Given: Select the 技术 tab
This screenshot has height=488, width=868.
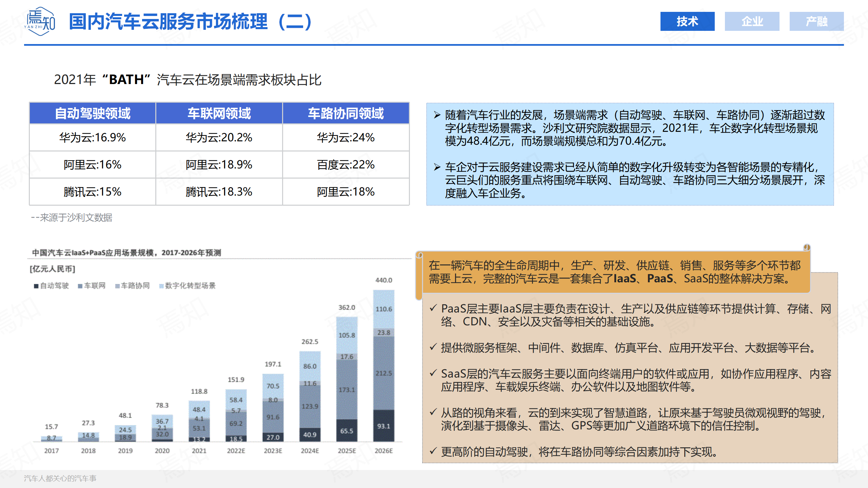Looking at the screenshot, I should (x=687, y=21).
